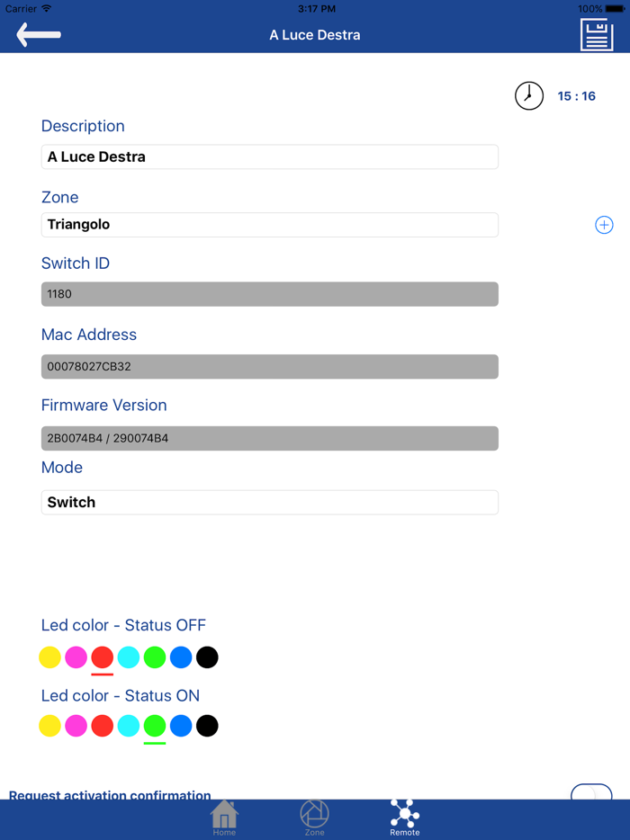Tap the Switch ID field
The width and height of the screenshot is (630, 840).
[270, 294]
